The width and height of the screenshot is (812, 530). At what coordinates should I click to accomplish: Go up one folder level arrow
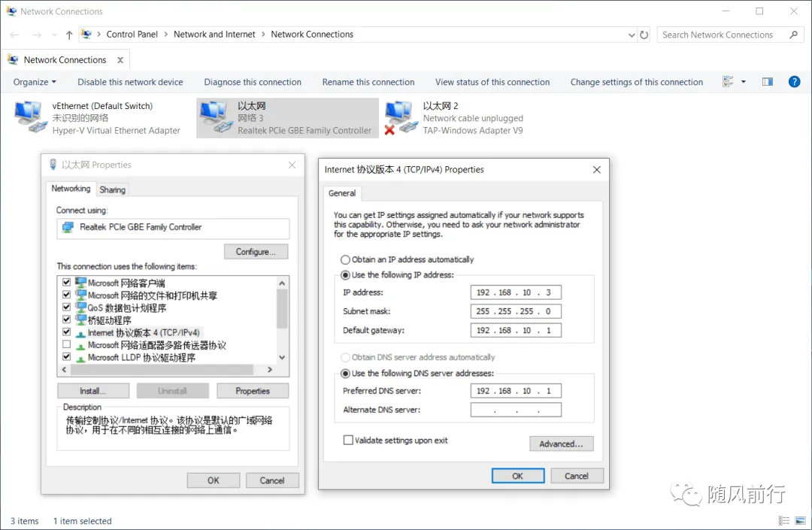69,35
